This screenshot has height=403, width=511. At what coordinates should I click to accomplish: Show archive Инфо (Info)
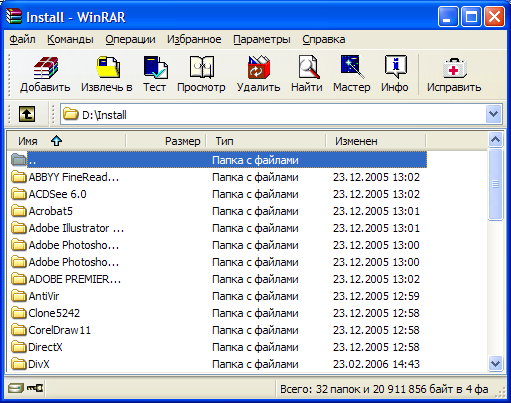coord(395,68)
